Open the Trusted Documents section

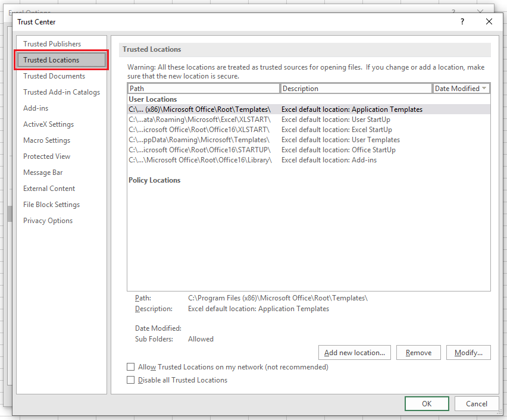pyautogui.click(x=54, y=76)
